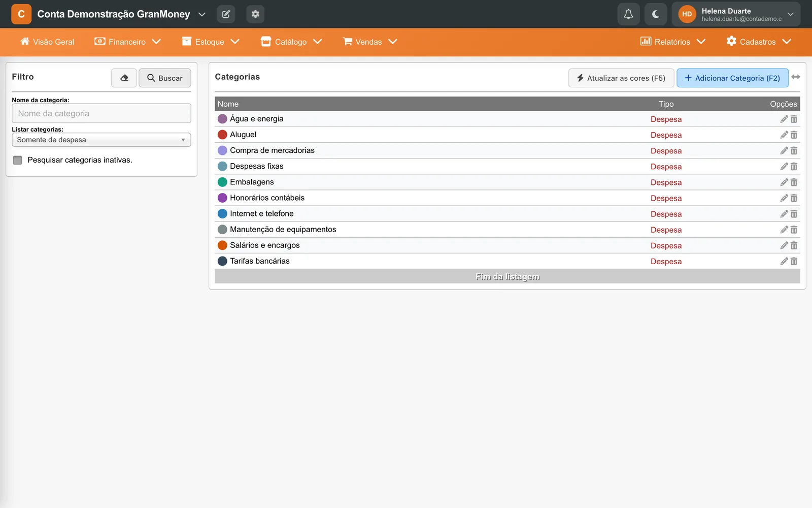Open the Vendas menu

click(370, 42)
